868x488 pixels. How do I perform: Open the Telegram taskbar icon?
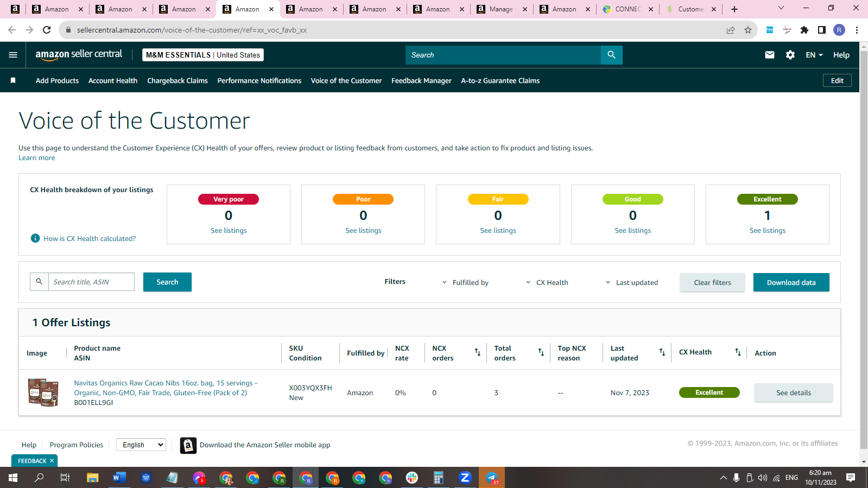point(492,478)
